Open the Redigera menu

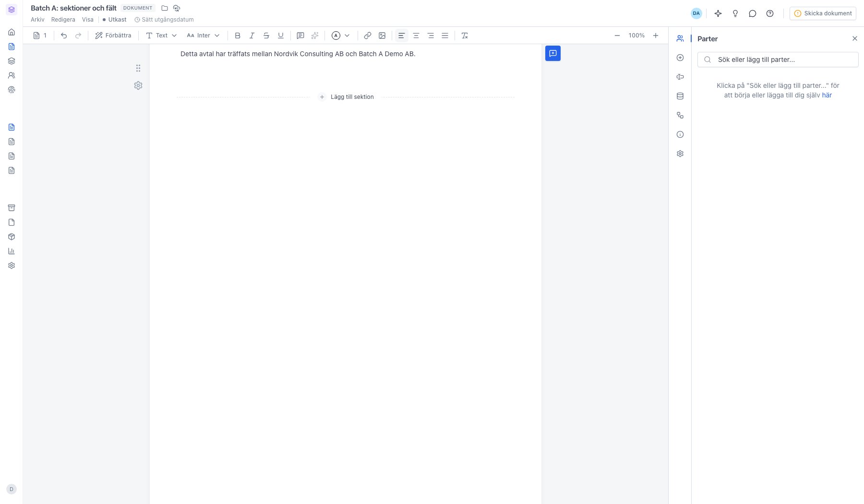click(63, 20)
